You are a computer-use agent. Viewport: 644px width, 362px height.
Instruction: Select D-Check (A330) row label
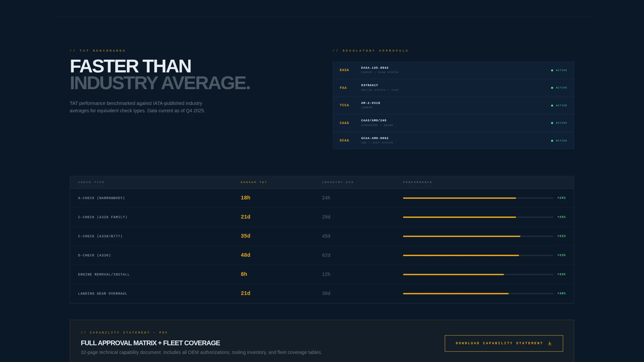(94, 255)
